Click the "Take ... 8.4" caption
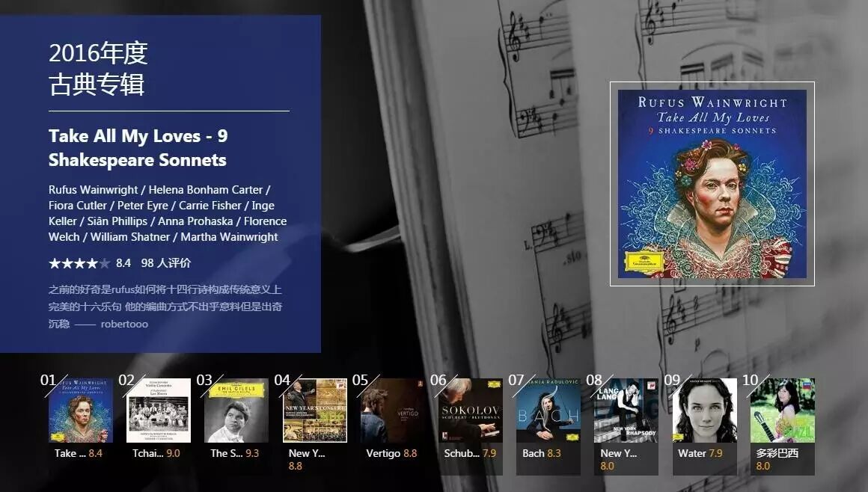 [x=79, y=453]
